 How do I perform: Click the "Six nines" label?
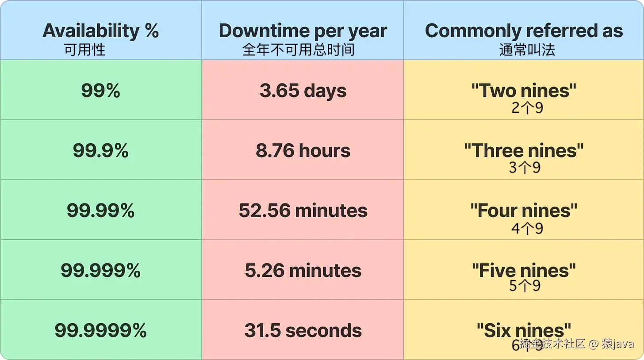pos(524,329)
